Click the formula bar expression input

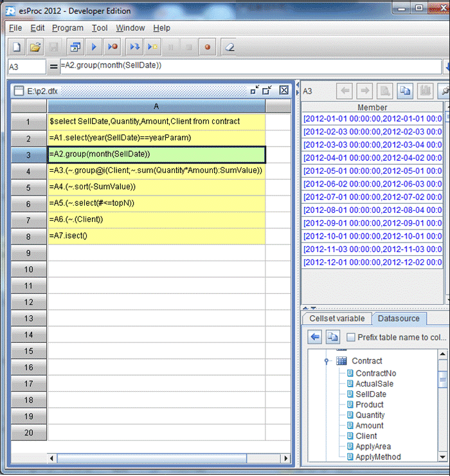pyautogui.click(x=249, y=66)
